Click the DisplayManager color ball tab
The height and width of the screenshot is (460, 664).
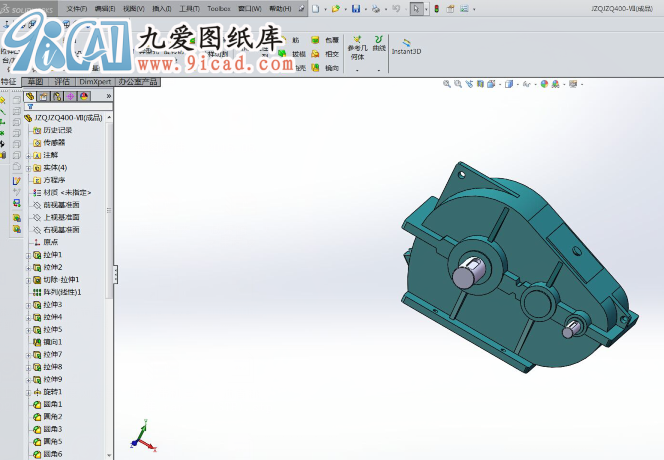point(84,96)
